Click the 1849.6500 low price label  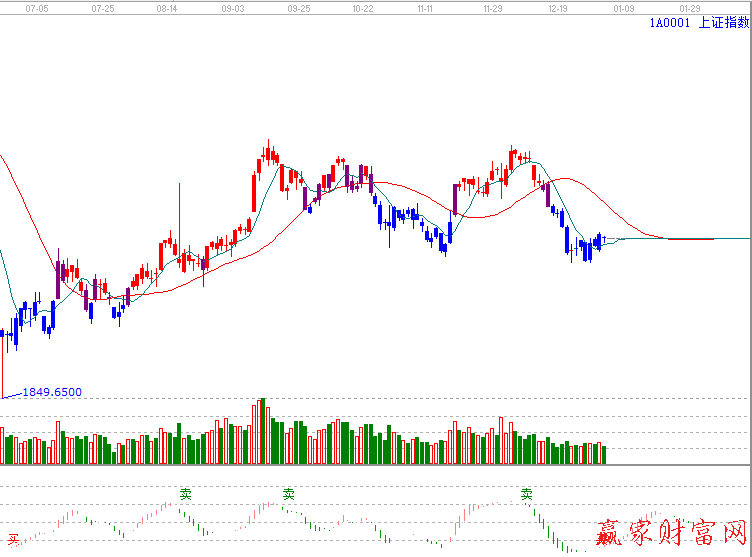[52, 392]
